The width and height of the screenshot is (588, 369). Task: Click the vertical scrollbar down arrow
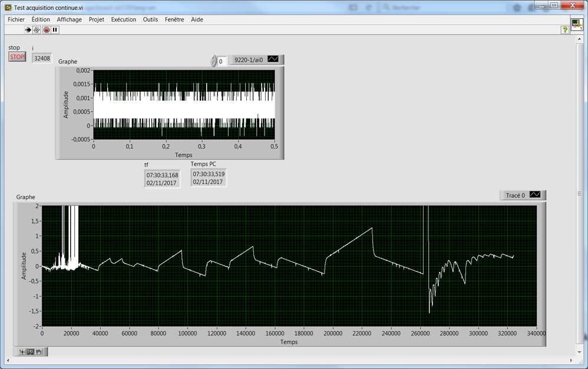579,352
